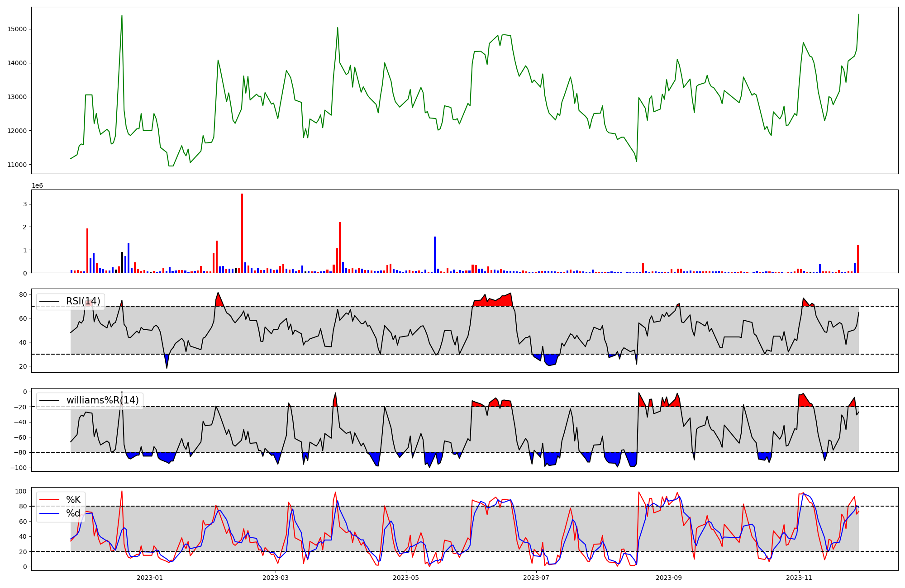Click black line swatch beside RSI(14)

[49, 302]
